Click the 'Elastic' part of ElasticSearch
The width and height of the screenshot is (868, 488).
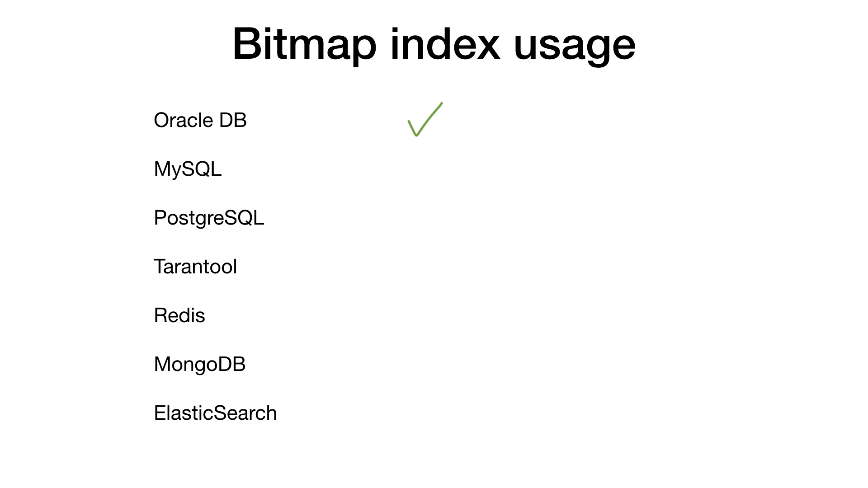click(x=183, y=413)
